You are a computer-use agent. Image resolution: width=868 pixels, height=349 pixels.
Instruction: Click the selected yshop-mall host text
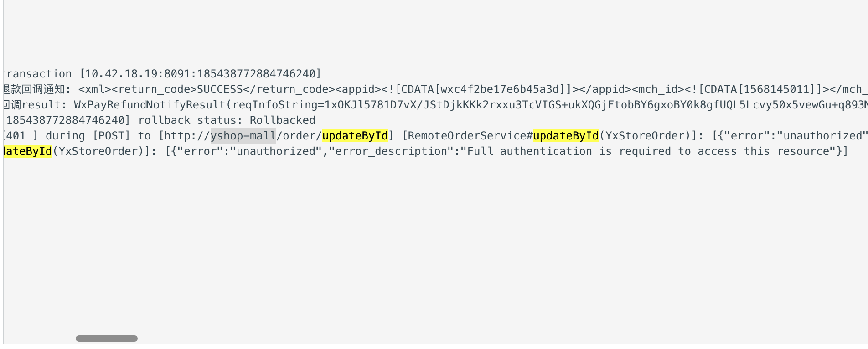pyautogui.click(x=243, y=136)
